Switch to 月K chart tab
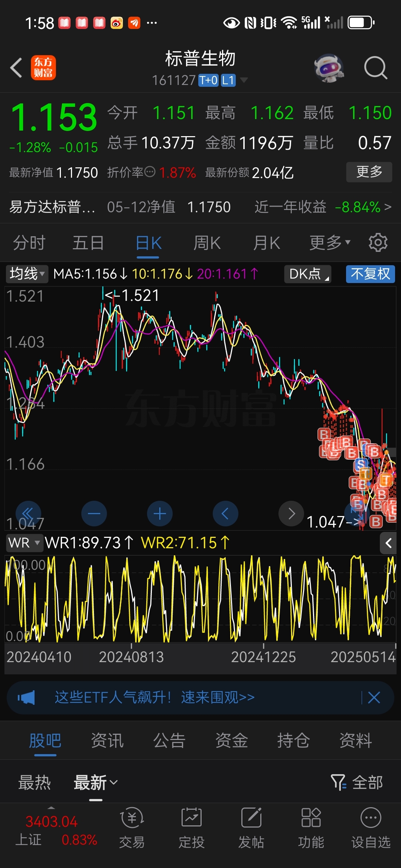 pos(267,243)
